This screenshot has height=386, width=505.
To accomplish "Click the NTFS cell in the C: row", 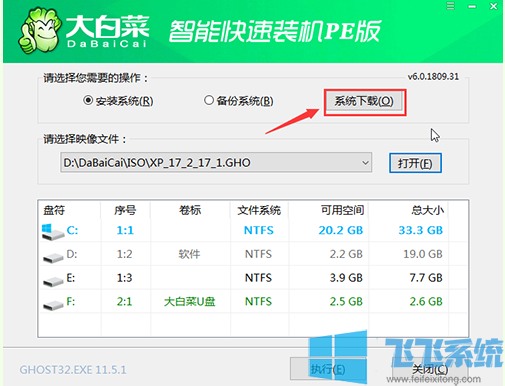I will 259,230.
